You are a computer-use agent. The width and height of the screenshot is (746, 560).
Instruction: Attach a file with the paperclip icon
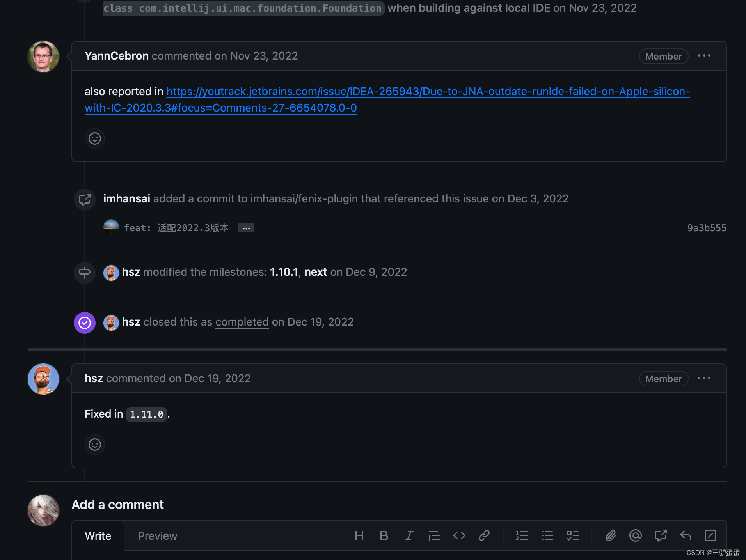[x=611, y=535]
